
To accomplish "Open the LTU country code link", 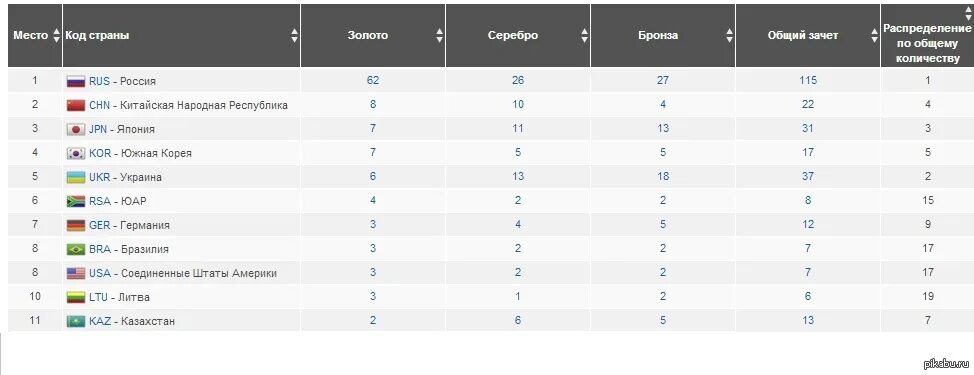I will [x=99, y=297].
